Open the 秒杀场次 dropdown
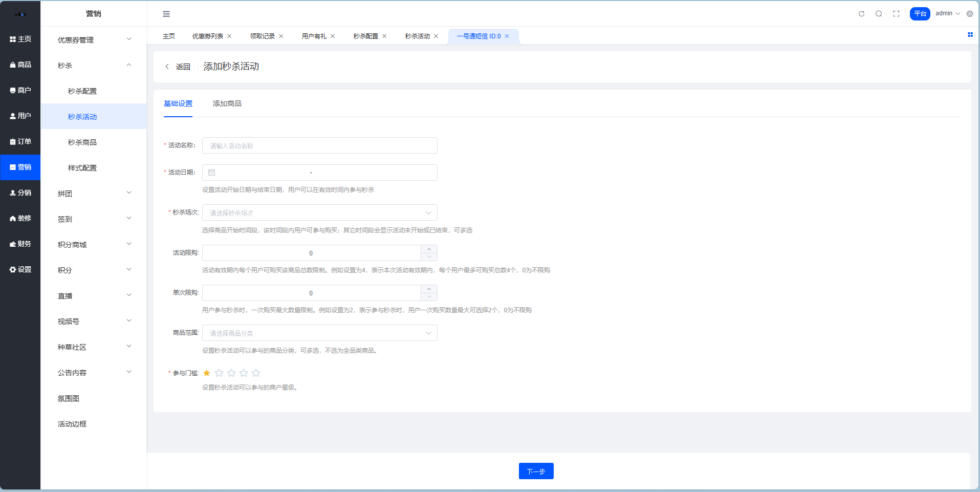 (319, 212)
